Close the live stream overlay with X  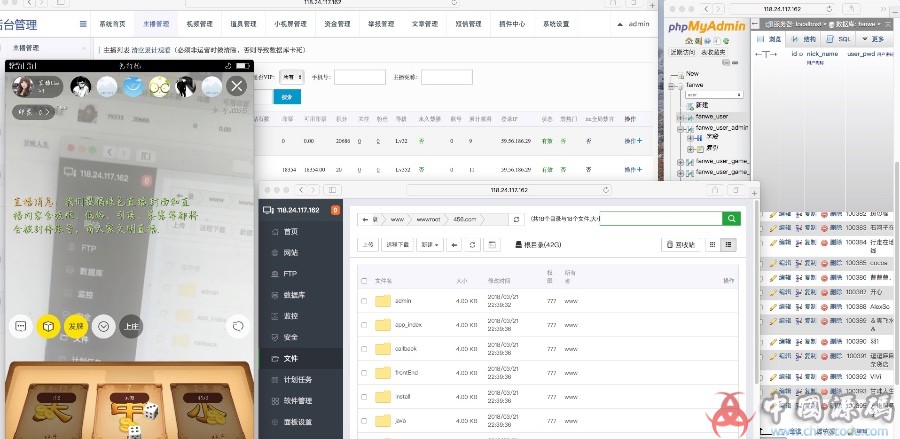(236, 87)
